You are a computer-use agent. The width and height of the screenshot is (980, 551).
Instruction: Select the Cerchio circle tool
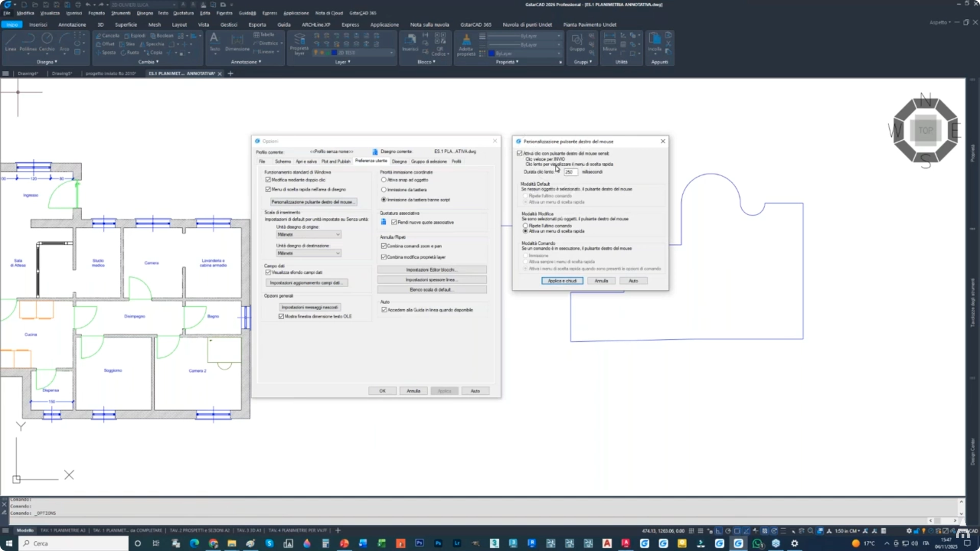[x=47, y=42]
